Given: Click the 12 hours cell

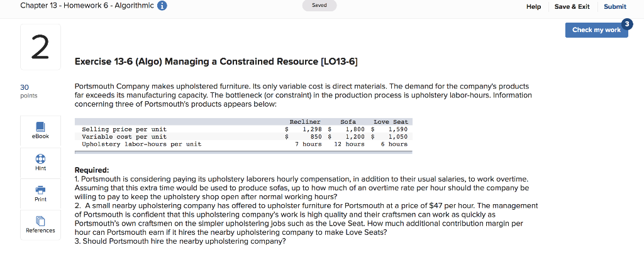Looking at the screenshot, I should click(x=349, y=144).
